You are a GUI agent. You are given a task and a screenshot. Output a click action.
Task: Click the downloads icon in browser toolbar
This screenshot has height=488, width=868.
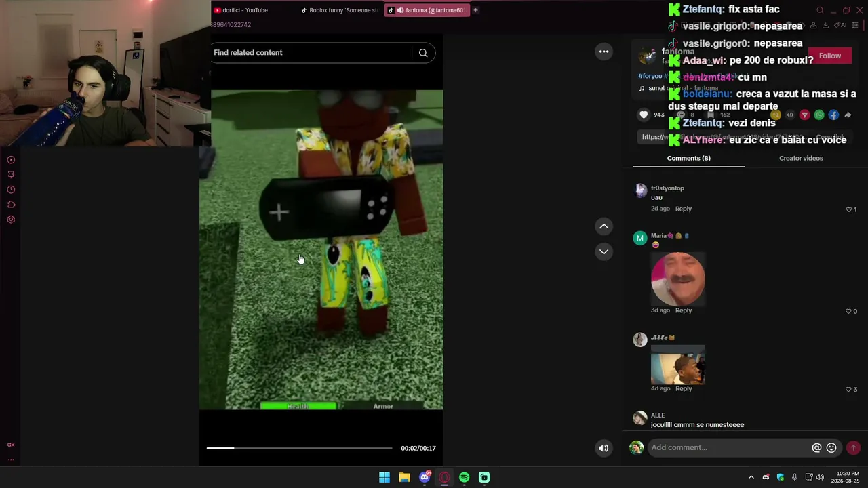pyautogui.click(x=825, y=25)
